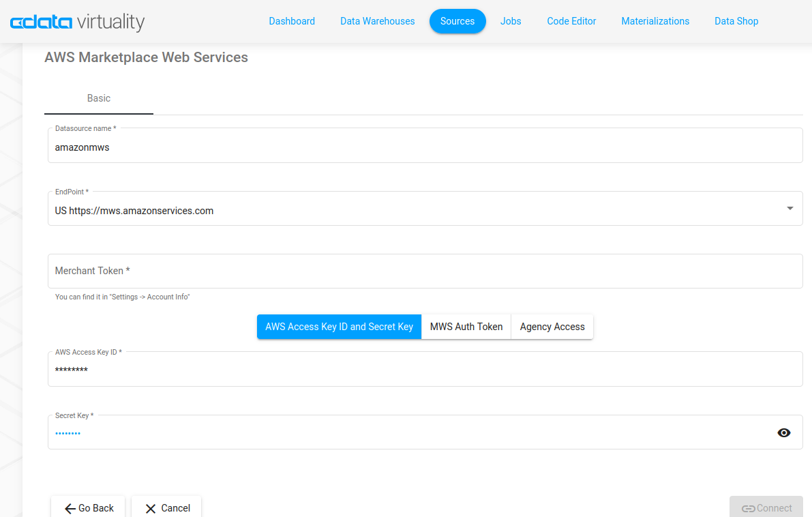The width and height of the screenshot is (812, 517).
Task: Open the Materializations section
Action: coord(655,21)
